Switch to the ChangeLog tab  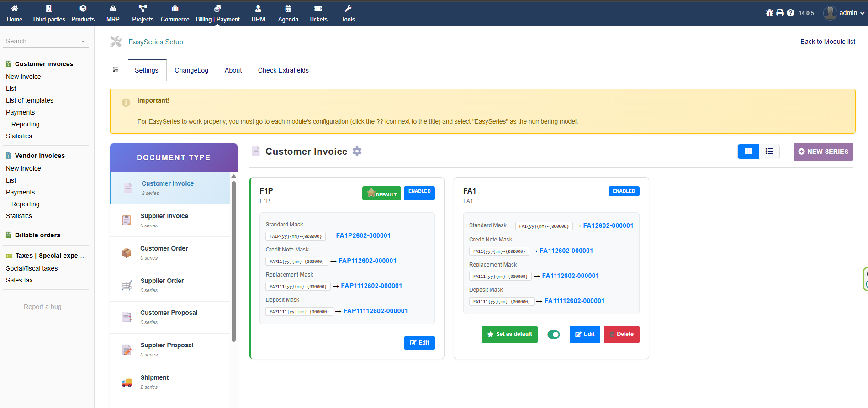click(191, 70)
